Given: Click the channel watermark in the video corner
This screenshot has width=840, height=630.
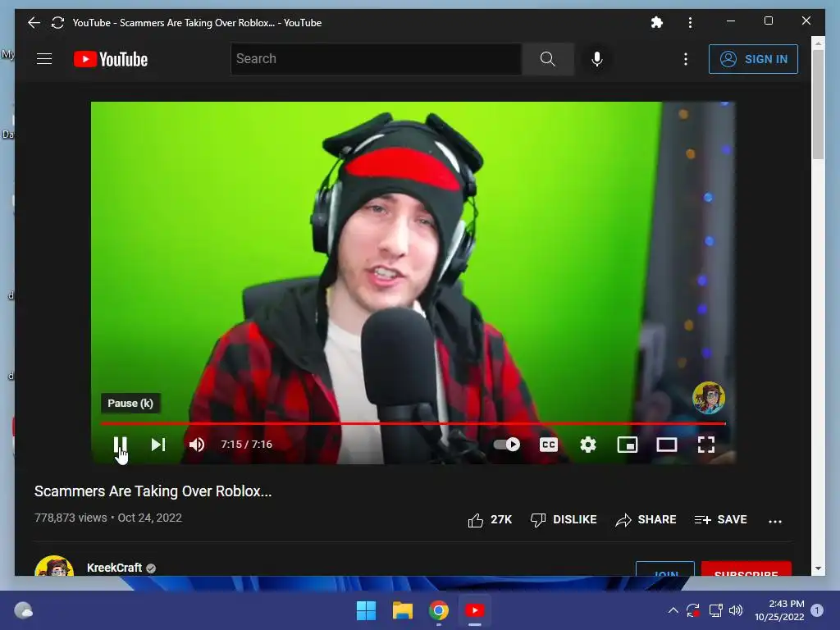Looking at the screenshot, I should 708,398.
